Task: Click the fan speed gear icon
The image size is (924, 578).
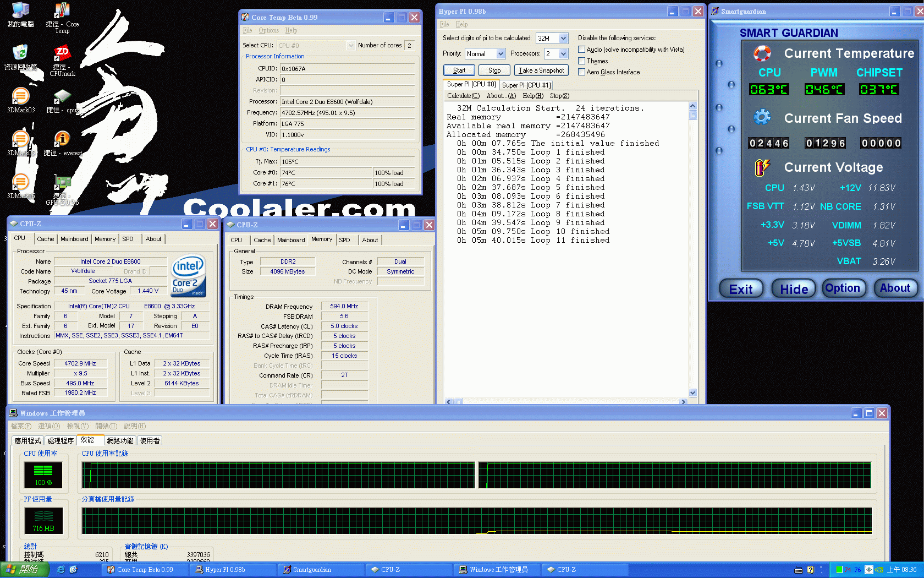Action: 762,117
